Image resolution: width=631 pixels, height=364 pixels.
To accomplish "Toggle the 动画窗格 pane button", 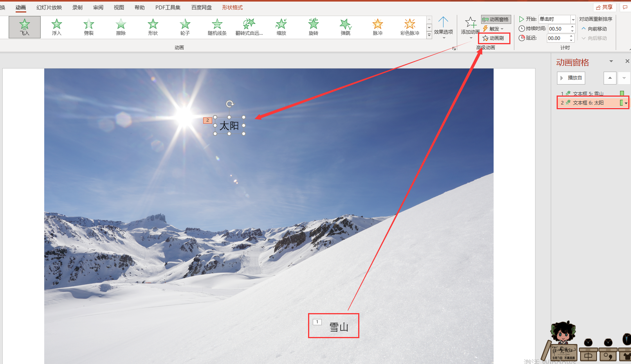I will point(496,19).
